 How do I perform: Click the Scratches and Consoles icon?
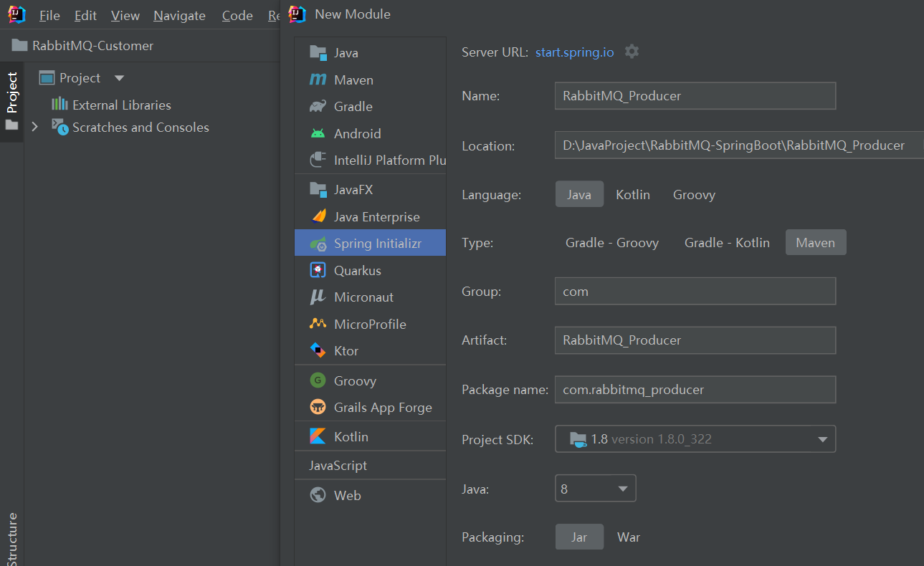tap(59, 127)
